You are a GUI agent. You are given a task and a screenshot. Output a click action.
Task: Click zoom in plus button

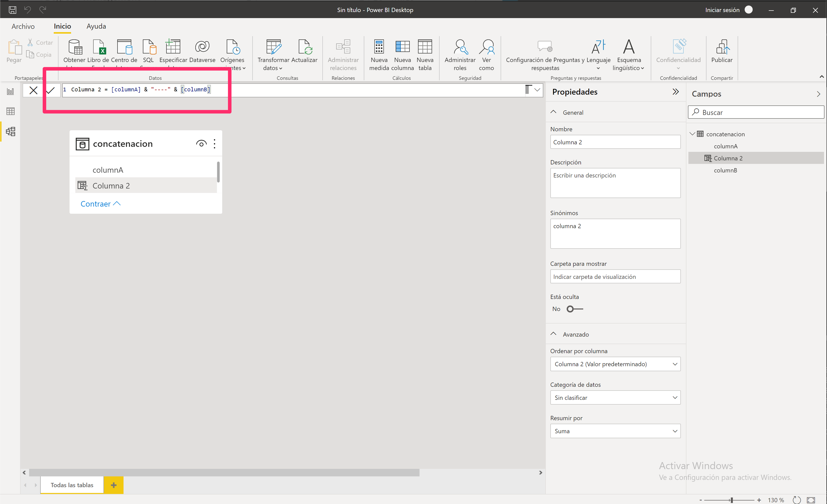click(x=759, y=500)
